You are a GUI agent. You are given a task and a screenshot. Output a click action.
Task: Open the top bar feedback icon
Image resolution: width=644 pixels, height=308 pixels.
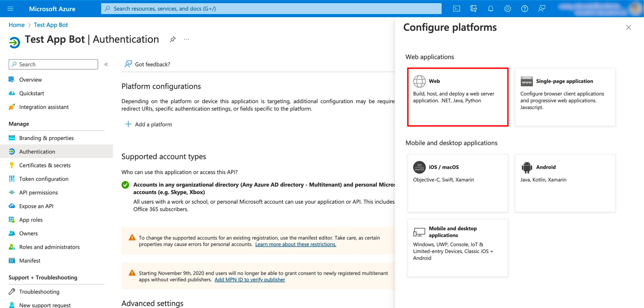point(542,8)
